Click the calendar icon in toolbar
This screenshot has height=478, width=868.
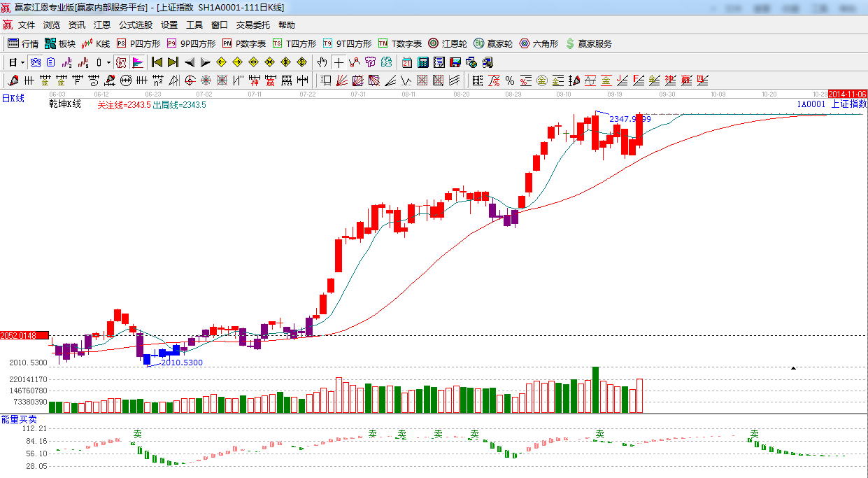[425, 62]
